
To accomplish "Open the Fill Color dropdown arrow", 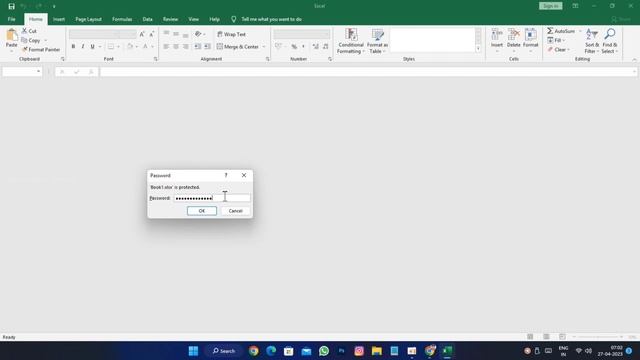I will point(137,47).
